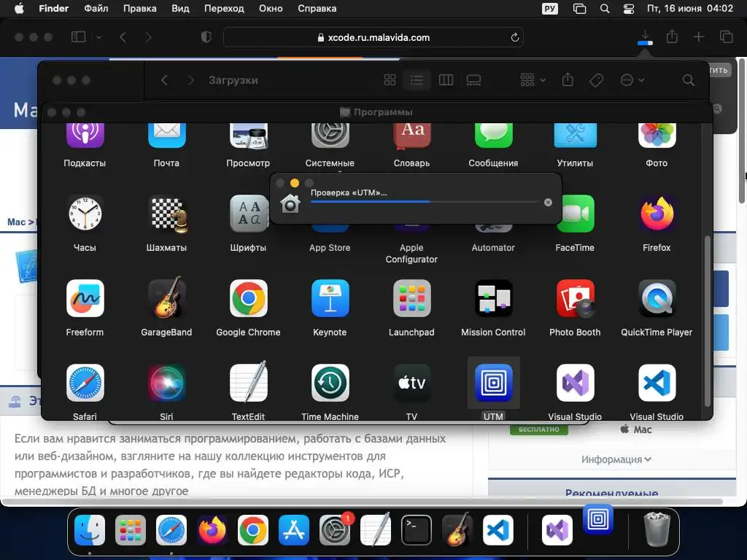Open Safari sidebar dropdown arrow
The image size is (747, 560).
[x=98, y=37]
